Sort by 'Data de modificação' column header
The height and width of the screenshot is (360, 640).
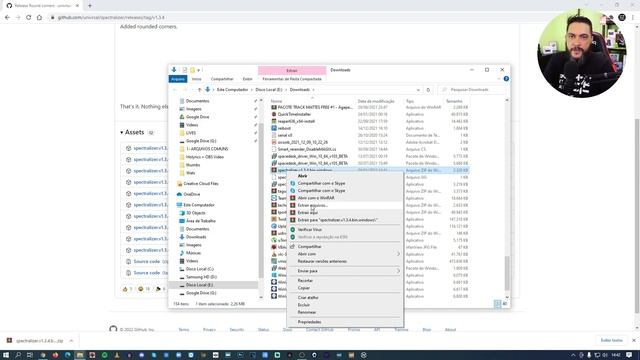[376, 101]
